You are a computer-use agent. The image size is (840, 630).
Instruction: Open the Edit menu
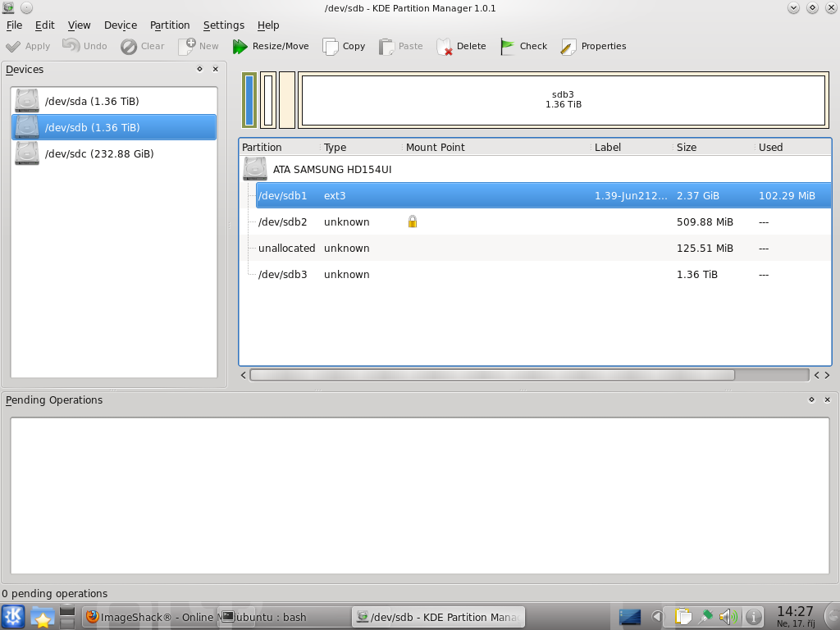point(44,25)
